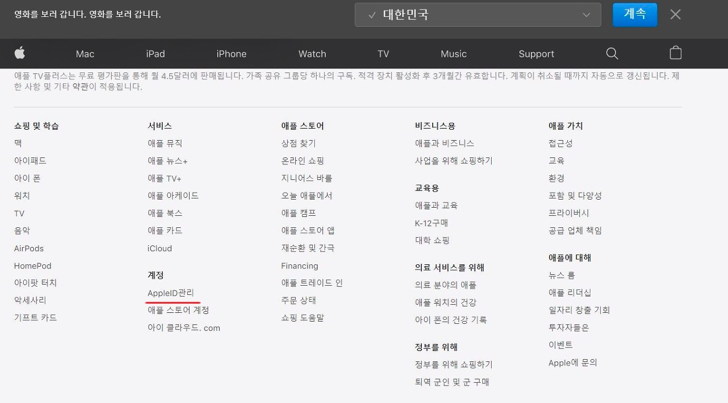Open the 애플 워치의 건강 link
This screenshot has height=403, width=728.
[x=445, y=303]
